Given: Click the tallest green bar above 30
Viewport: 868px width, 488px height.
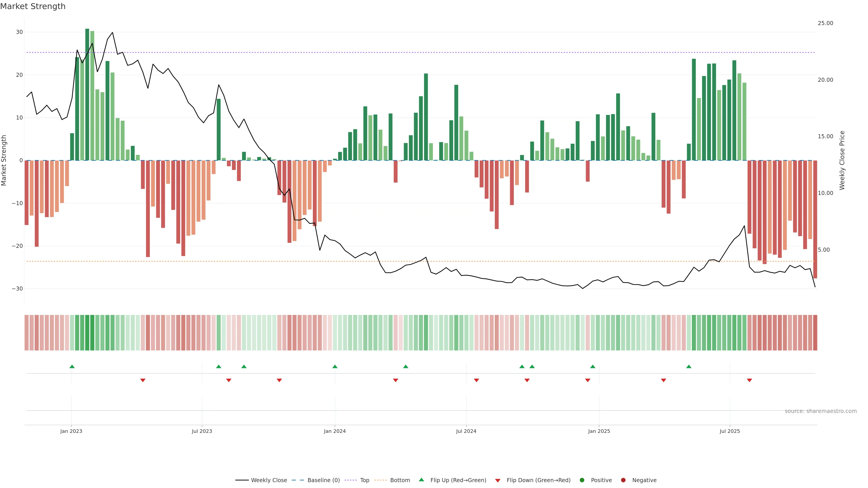Looking at the screenshot, I should 87,94.
